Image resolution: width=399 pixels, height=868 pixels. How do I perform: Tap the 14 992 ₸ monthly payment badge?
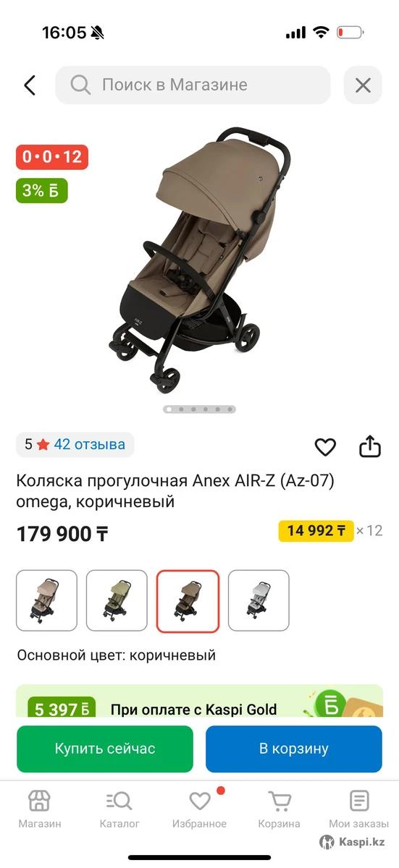(x=316, y=531)
